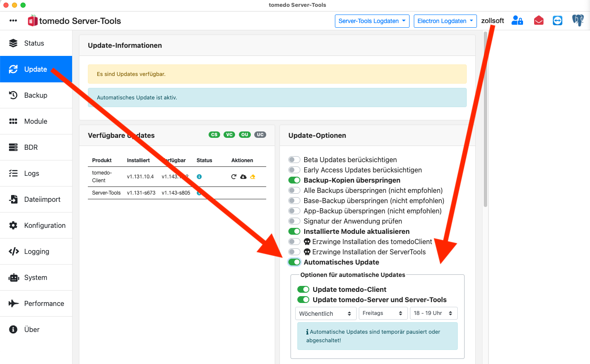Click the yellow eraser action for tomedo-Client
Viewport: 590px width, 364px height.
253,177
